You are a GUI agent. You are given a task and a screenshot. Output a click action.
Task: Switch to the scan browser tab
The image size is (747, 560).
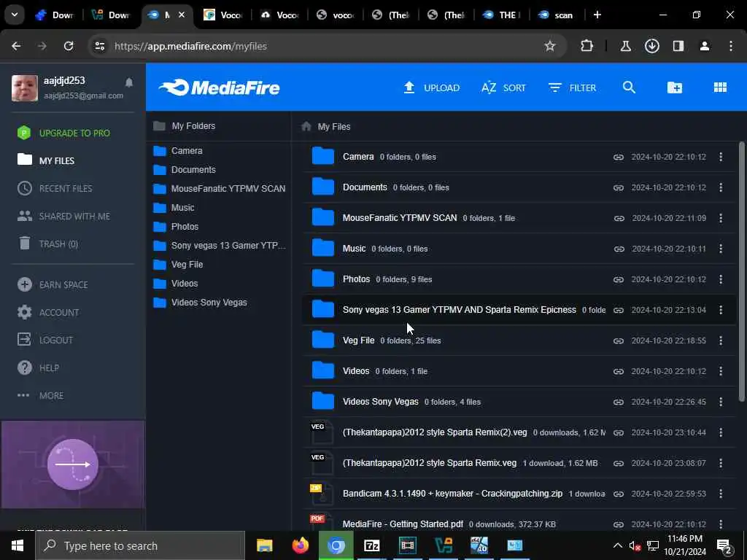tap(556, 15)
